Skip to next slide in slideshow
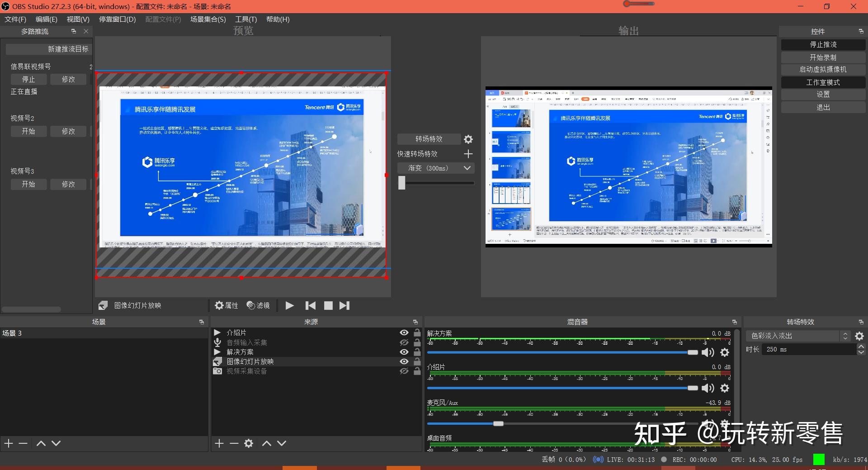This screenshot has height=470, width=868. (344, 305)
